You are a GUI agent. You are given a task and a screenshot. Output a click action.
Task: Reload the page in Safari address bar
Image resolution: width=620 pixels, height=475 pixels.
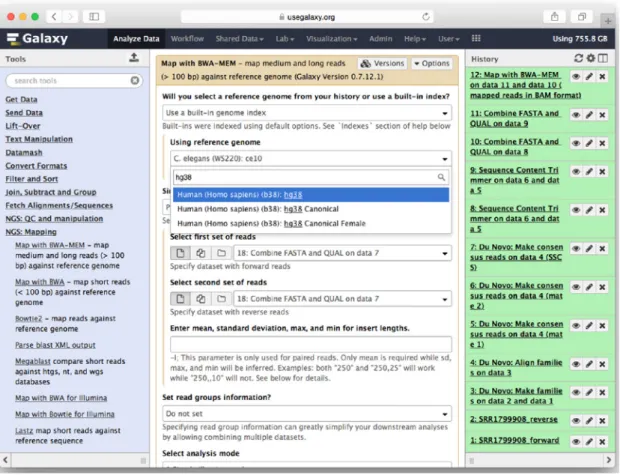pos(426,17)
